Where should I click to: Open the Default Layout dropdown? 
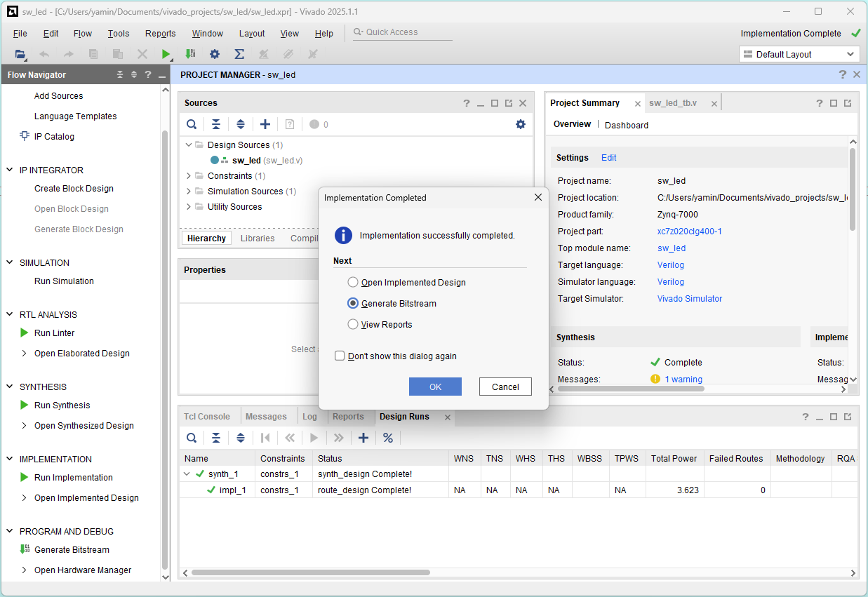[x=799, y=54]
